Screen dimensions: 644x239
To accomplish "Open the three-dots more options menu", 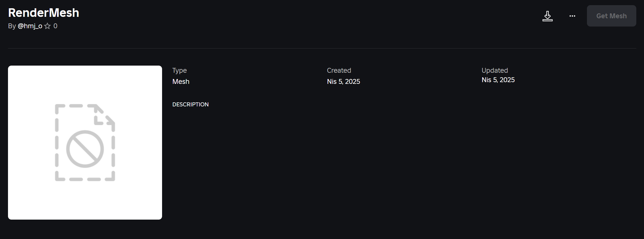I will [572, 16].
